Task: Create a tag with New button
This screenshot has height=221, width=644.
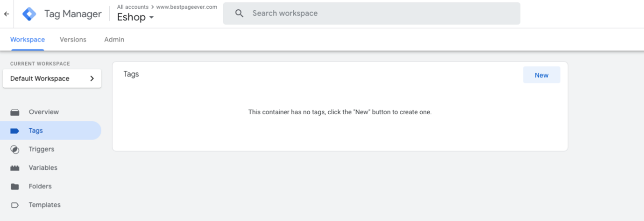Action: [541, 75]
